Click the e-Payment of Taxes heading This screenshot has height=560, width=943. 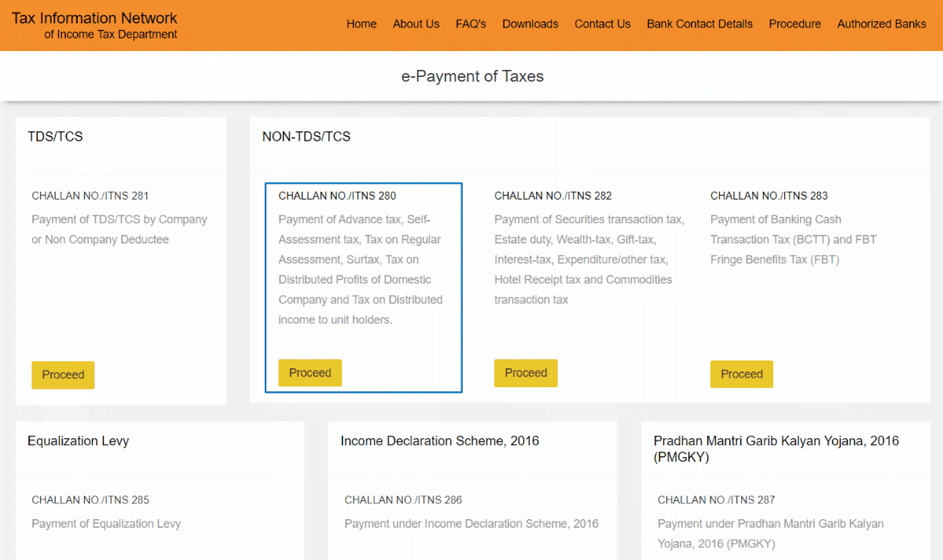click(x=472, y=76)
